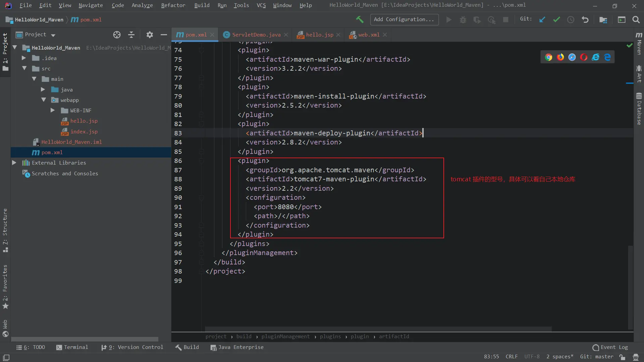Screen dimensions: 644x362
Task: Click the Search Everywhere magnifier icon
Action: click(636, 20)
